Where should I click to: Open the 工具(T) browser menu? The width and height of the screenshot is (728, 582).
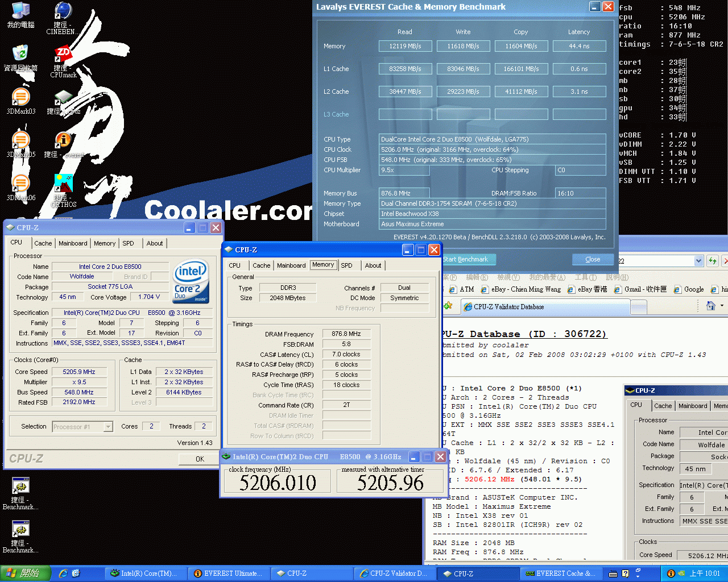click(585, 277)
